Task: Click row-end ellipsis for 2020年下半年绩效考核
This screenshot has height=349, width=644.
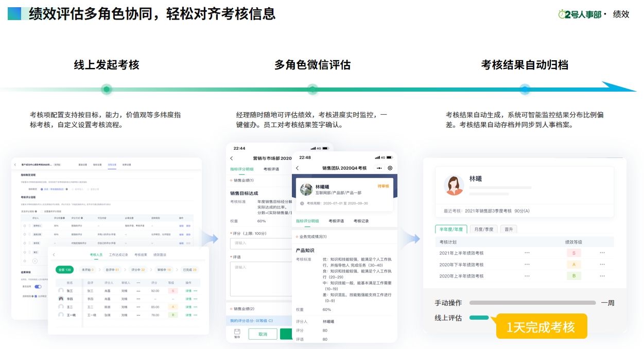Action: point(602,265)
